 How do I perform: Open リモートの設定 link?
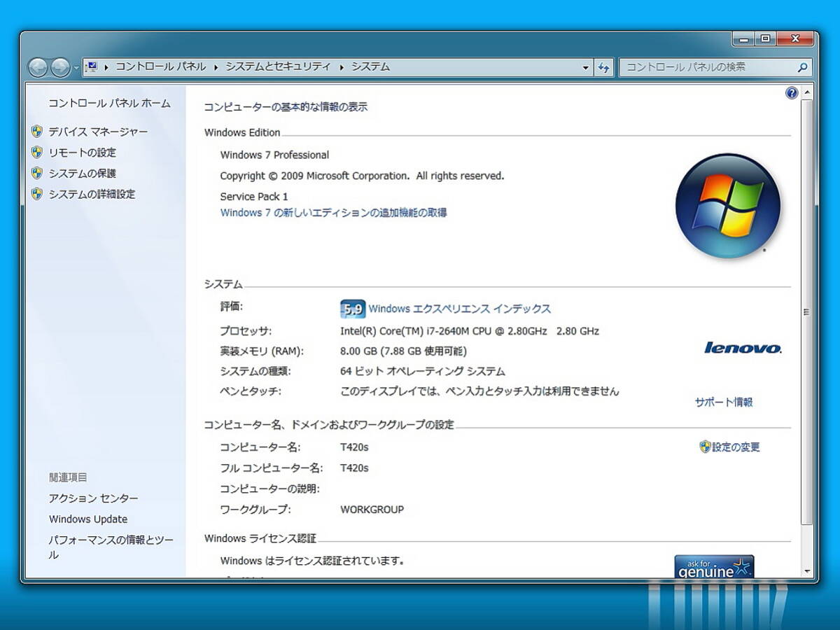tap(82, 153)
